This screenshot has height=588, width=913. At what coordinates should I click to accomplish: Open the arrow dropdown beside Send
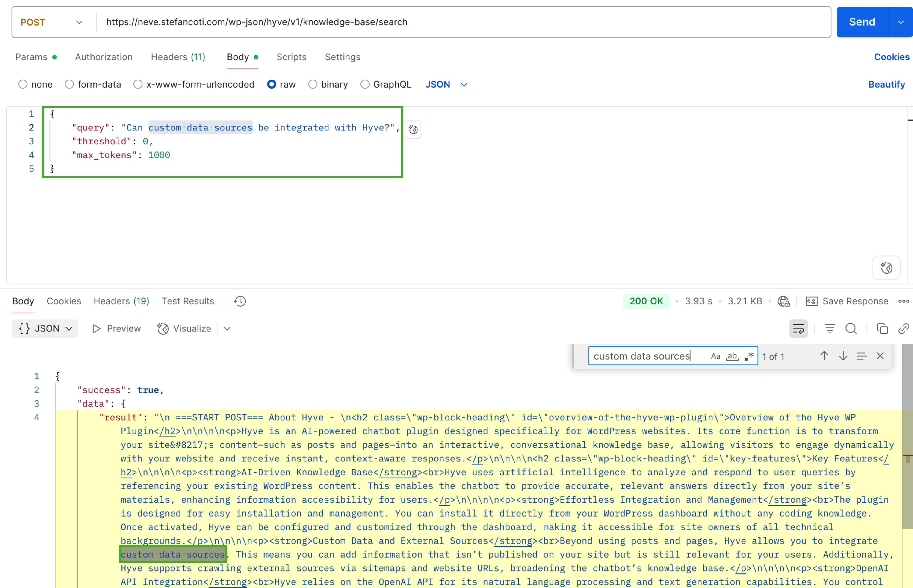901,22
